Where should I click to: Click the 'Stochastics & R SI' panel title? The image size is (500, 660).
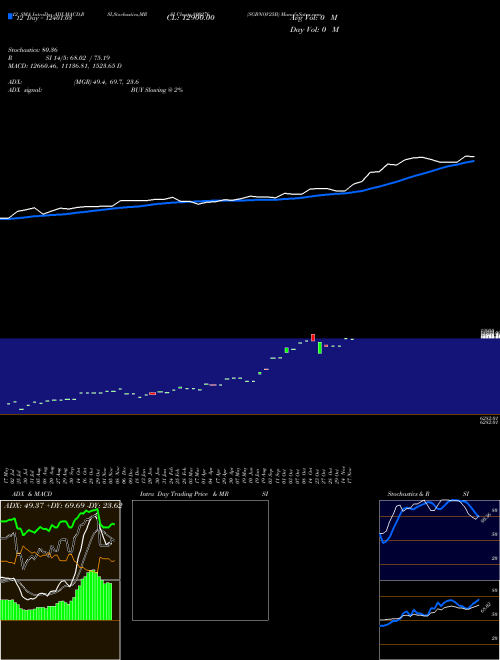click(x=428, y=494)
